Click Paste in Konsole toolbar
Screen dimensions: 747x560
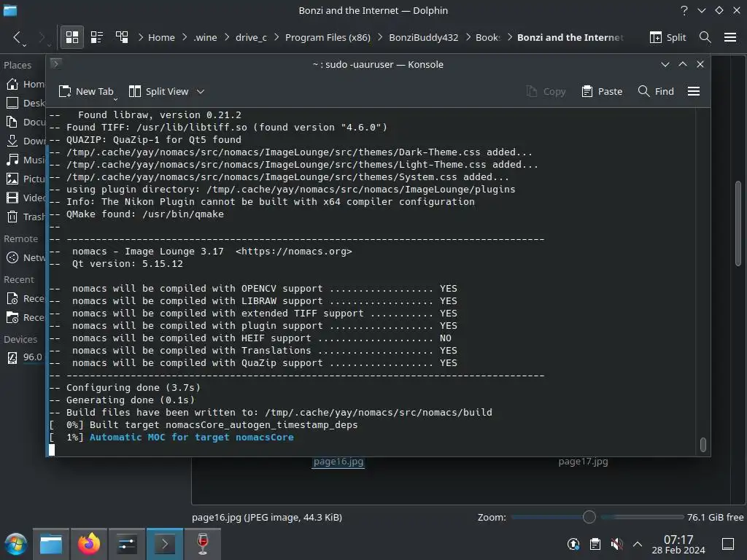602,91
